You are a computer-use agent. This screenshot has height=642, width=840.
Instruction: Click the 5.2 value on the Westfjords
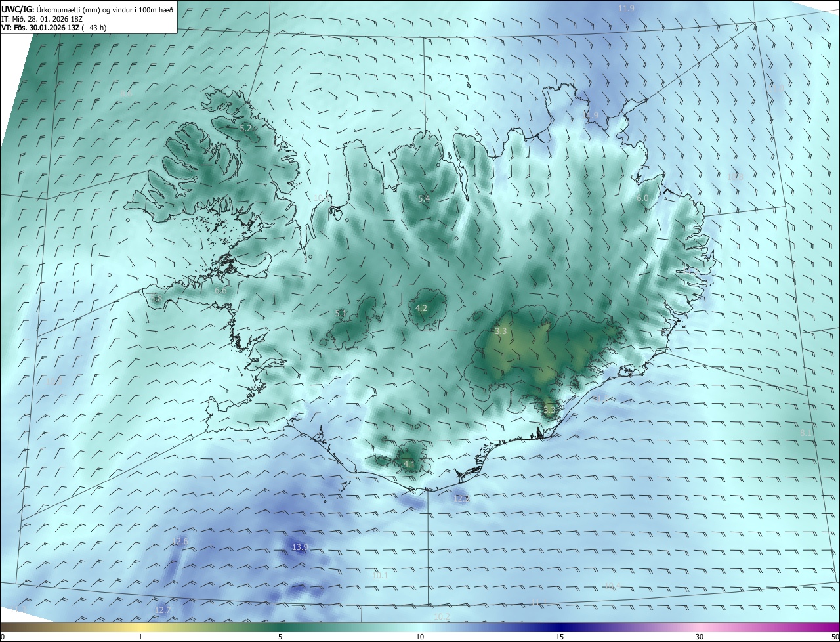(x=245, y=129)
